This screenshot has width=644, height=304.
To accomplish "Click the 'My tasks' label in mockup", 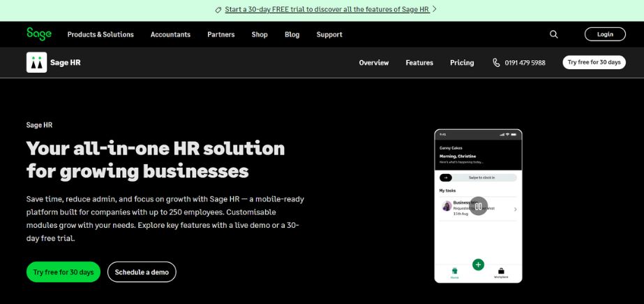I will [x=447, y=191].
